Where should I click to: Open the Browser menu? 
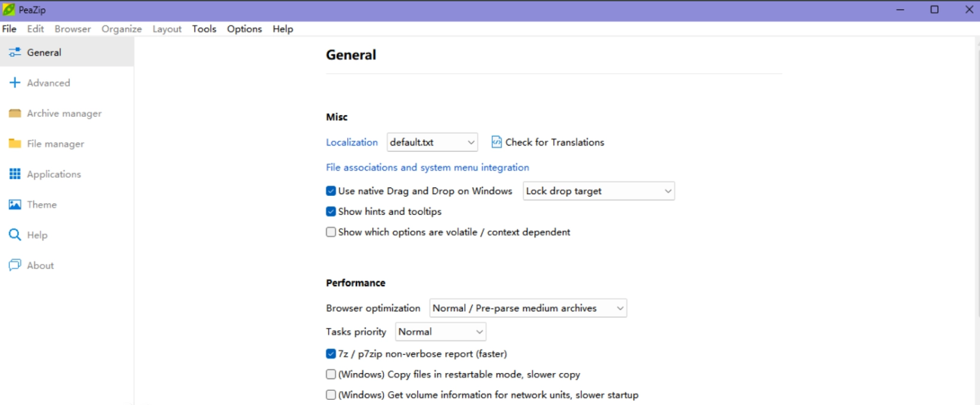(72, 29)
